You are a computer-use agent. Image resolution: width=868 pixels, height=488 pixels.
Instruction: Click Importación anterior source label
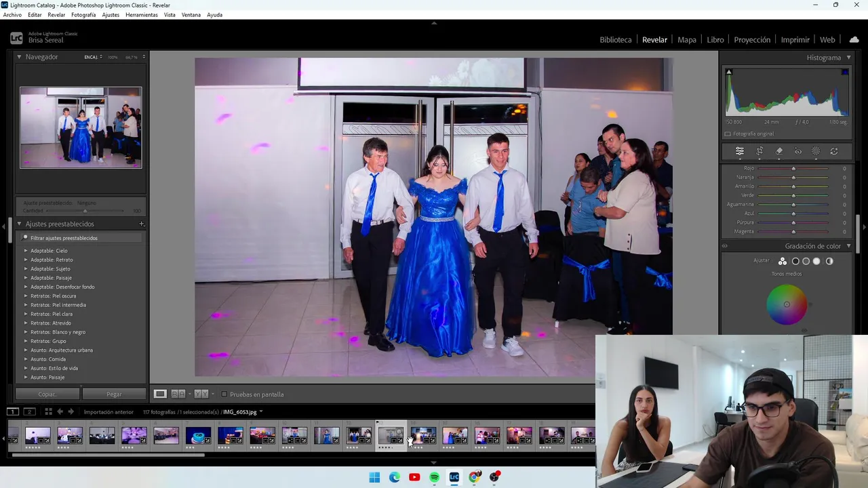(108, 411)
